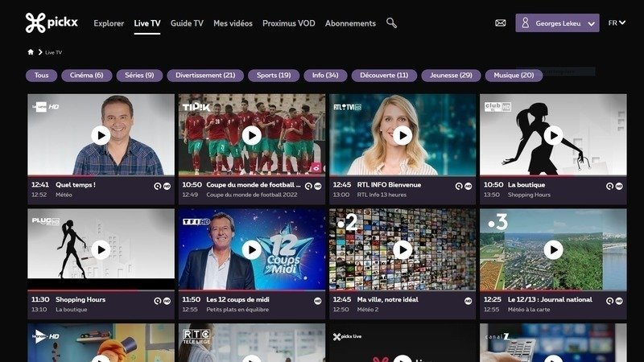Viewport: 644px width, 362px height.
Task: Apply the Cinéma (6) filter
Action: [86, 76]
